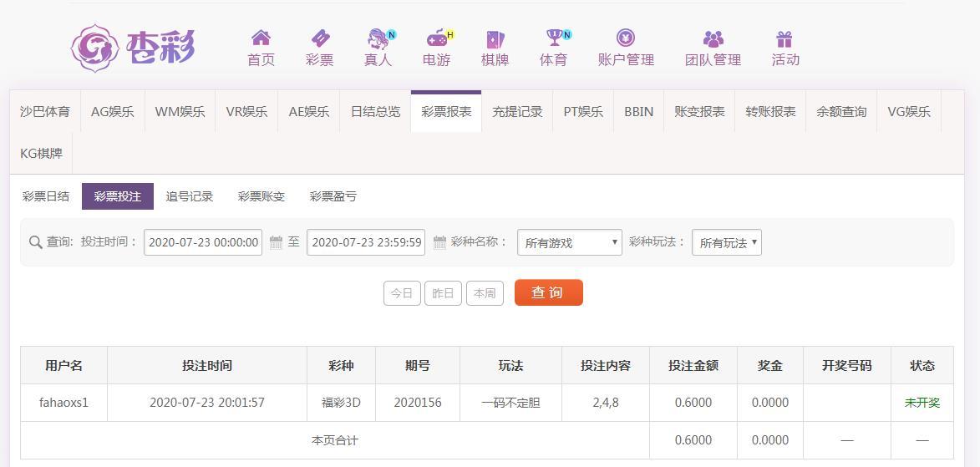This screenshot has width=980, height=467.
Task: Open 彩票日结 sub-tab
Action: click(x=46, y=196)
